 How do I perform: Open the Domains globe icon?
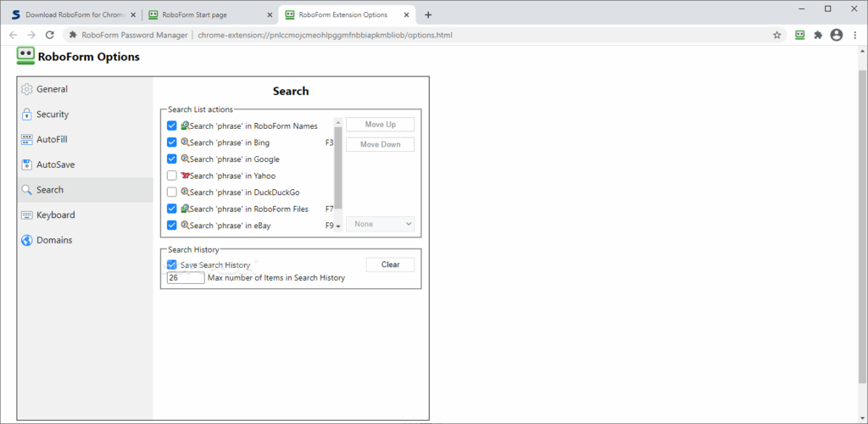pyautogui.click(x=26, y=240)
